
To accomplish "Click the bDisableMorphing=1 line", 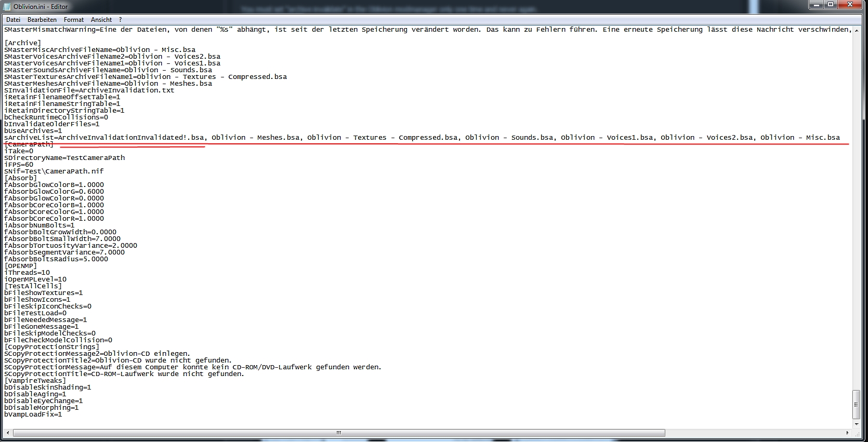I will coord(42,408).
